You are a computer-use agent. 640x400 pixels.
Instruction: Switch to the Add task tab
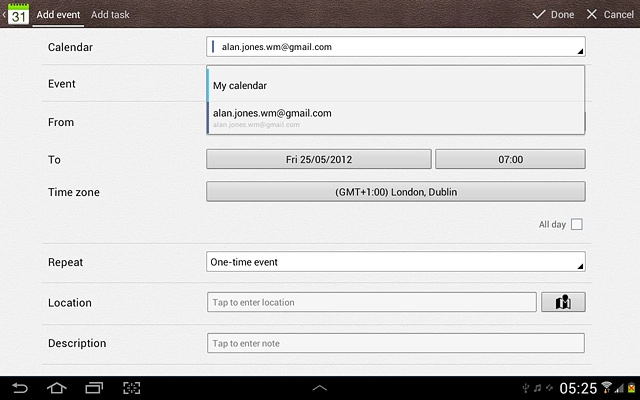pos(110,14)
